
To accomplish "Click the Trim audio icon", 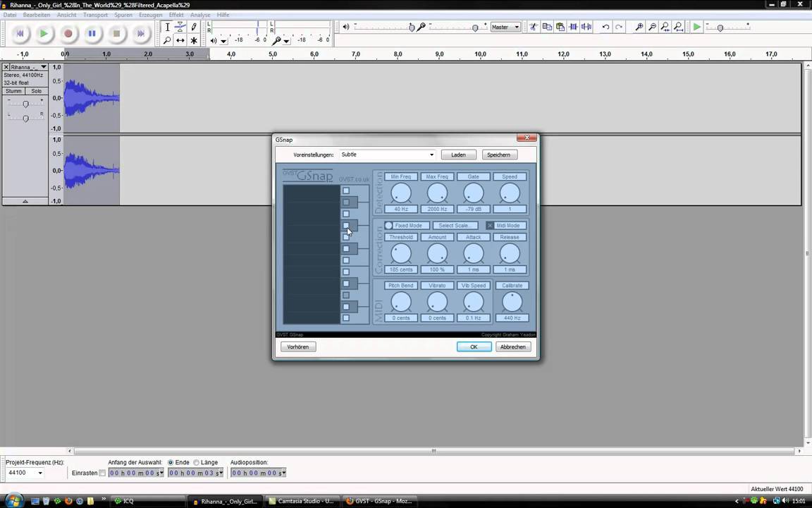I will (x=573, y=27).
